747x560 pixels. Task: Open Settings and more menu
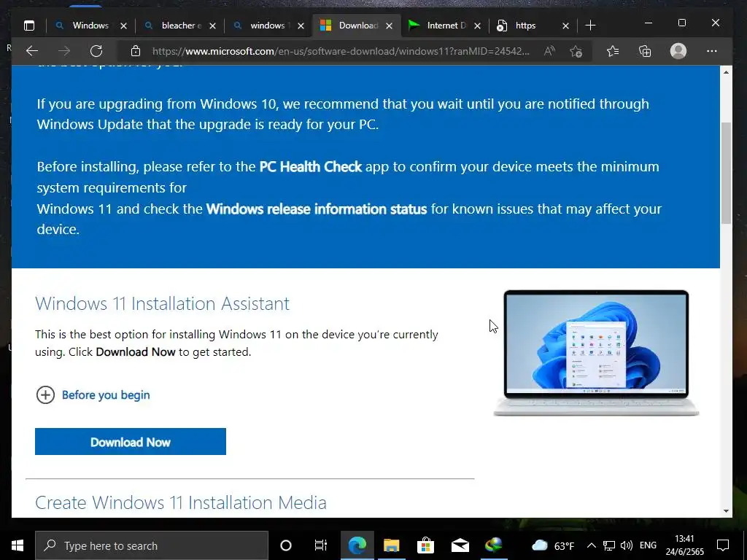[x=712, y=51]
